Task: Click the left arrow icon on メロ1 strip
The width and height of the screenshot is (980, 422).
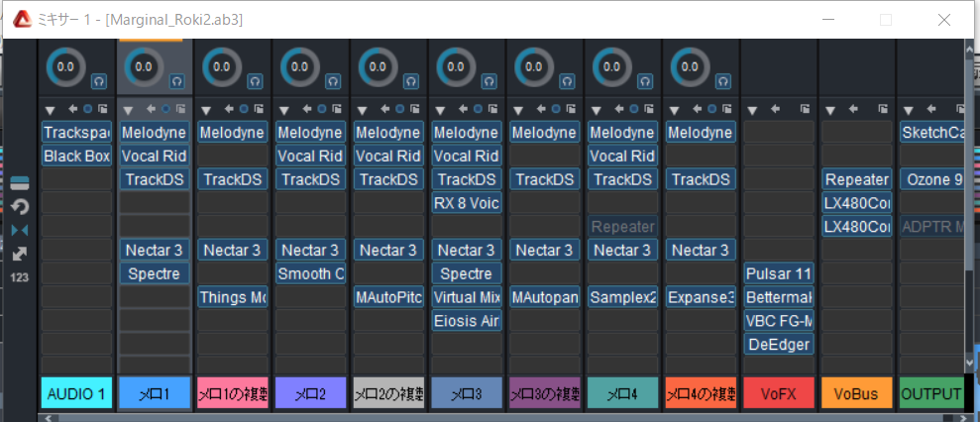Action: [x=151, y=109]
